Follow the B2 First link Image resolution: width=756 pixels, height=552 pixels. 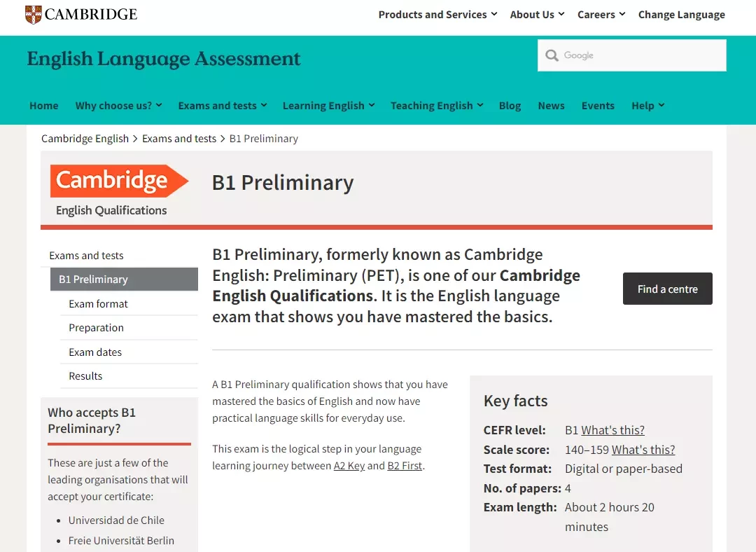pyautogui.click(x=405, y=466)
